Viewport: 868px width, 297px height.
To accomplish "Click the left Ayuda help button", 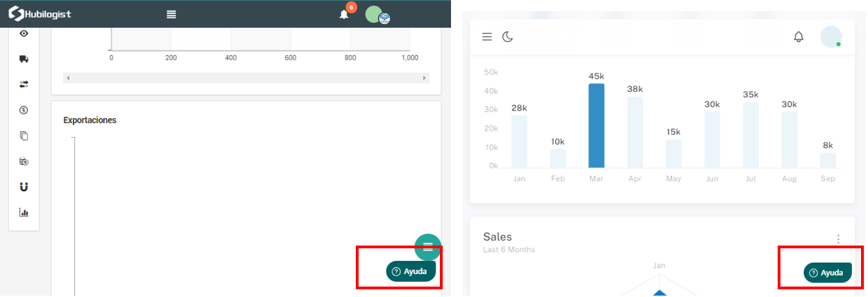I will [411, 271].
